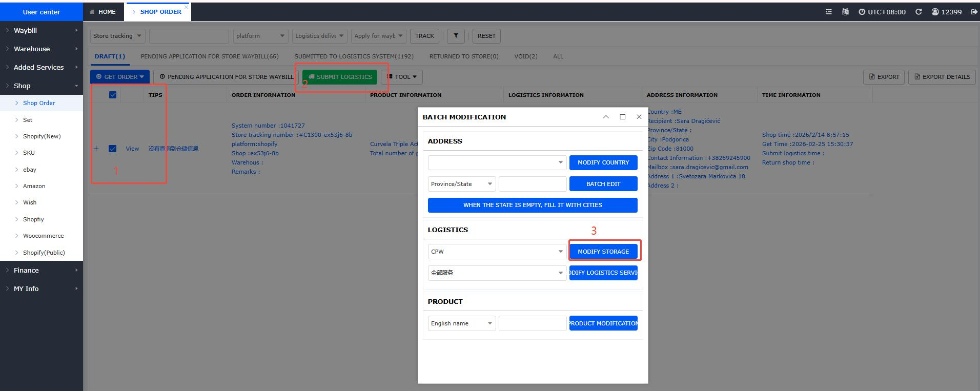
Task: Click the plus icon beside the order row
Action: [96, 149]
